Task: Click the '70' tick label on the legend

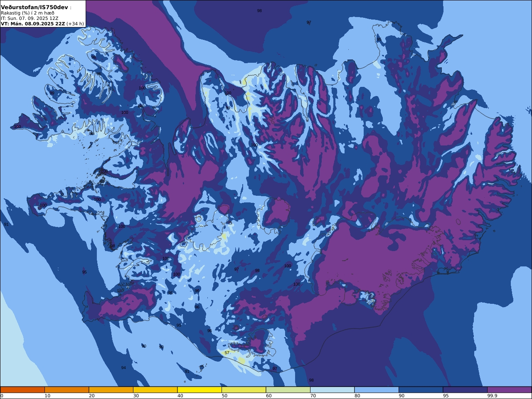Action: 313,396
